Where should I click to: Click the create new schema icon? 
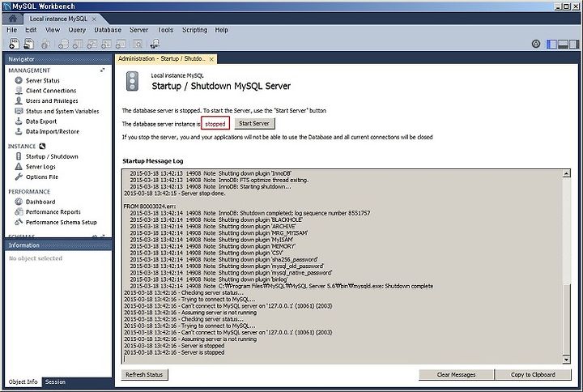coord(63,45)
